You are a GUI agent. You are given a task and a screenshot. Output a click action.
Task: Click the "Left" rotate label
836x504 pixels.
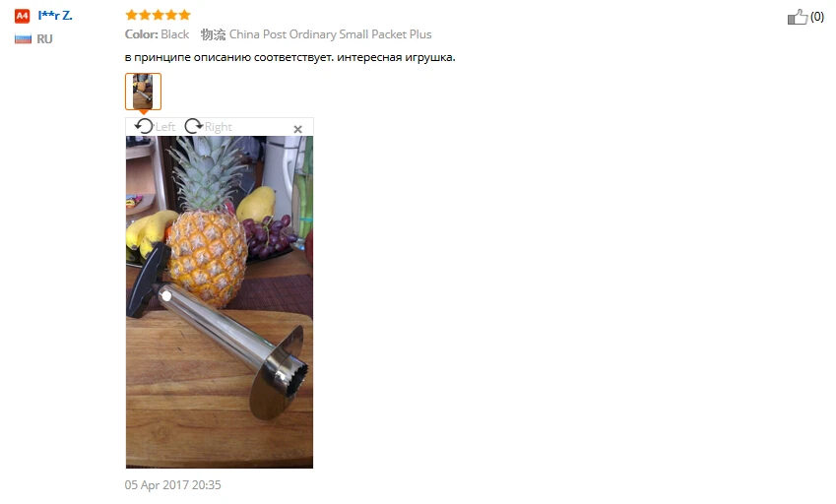pyautogui.click(x=165, y=127)
